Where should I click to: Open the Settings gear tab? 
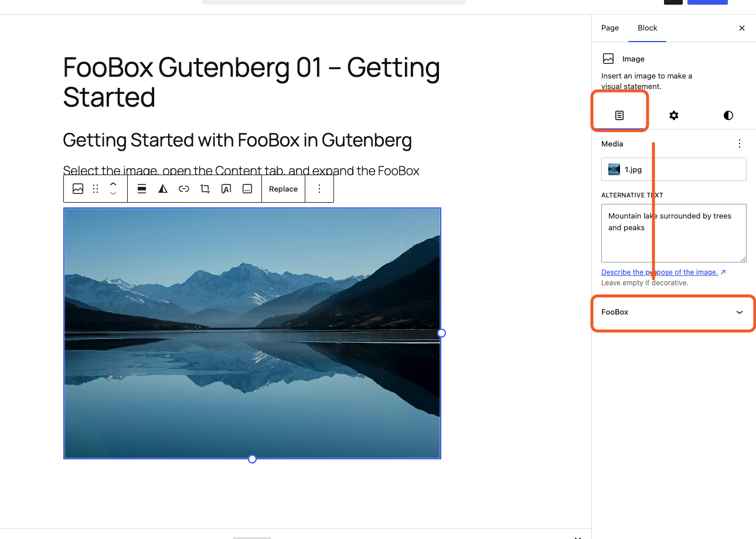coord(674,115)
